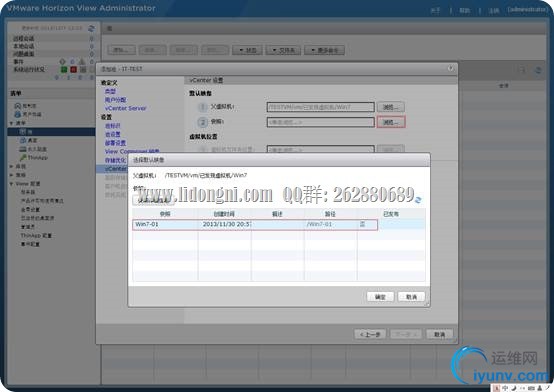The image size is (554, 392).
Task: Confirm snapshot selection with the 确定 button
Action: (380, 297)
